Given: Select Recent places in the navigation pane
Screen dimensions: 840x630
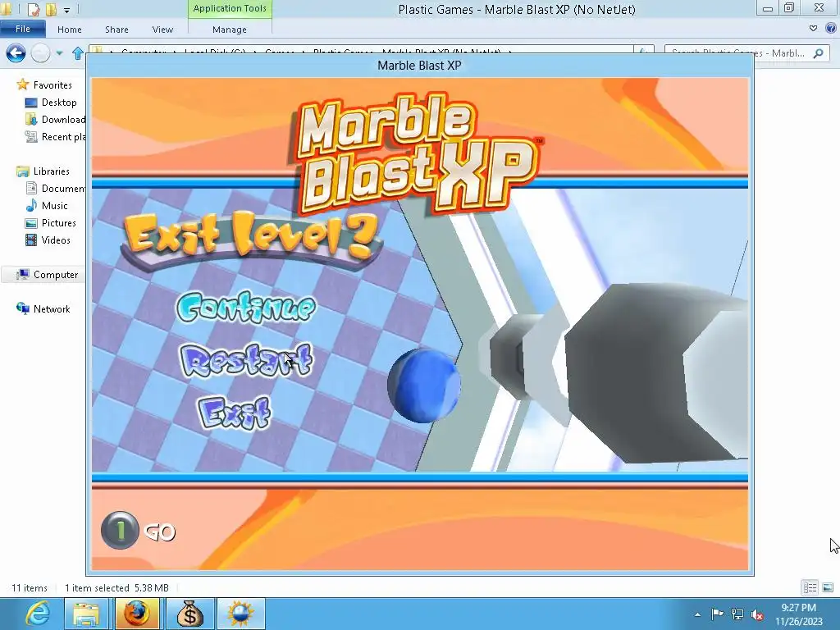Looking at the screenshot, I should coord(63,137).
